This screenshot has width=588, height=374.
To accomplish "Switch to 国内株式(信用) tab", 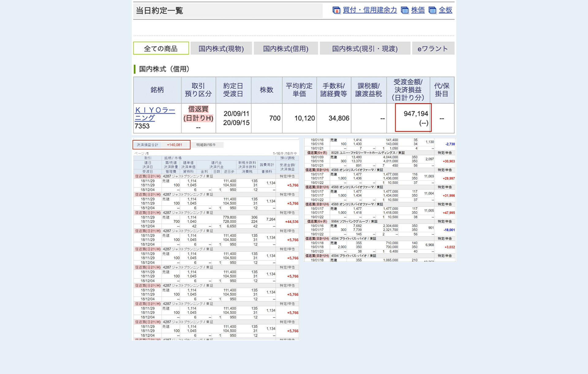I will (x=285, y=48).
